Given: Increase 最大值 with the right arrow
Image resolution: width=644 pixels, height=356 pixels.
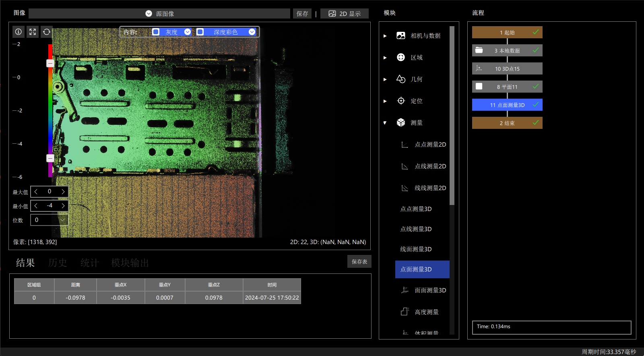Looking at the screenshot, I should coord(63,192).
